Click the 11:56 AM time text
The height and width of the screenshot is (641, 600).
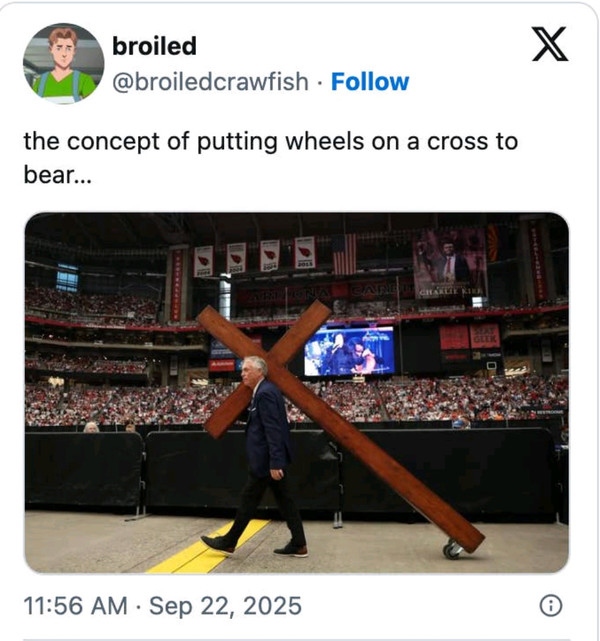pyautogui.click(x=76, y=606)
